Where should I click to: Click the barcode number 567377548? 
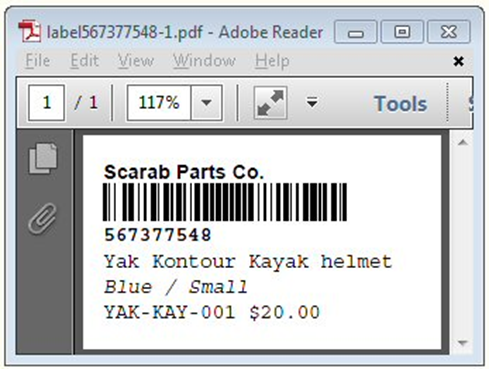coord(158,235)
